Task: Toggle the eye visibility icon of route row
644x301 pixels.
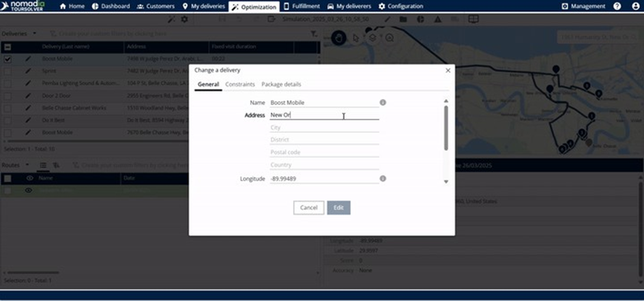Action: [29, 190]
